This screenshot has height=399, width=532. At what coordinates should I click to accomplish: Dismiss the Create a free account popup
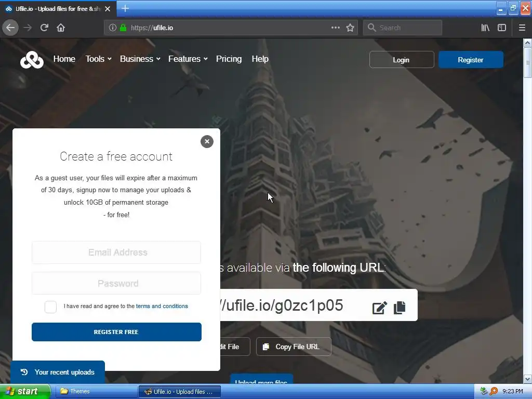click(207, 141)
